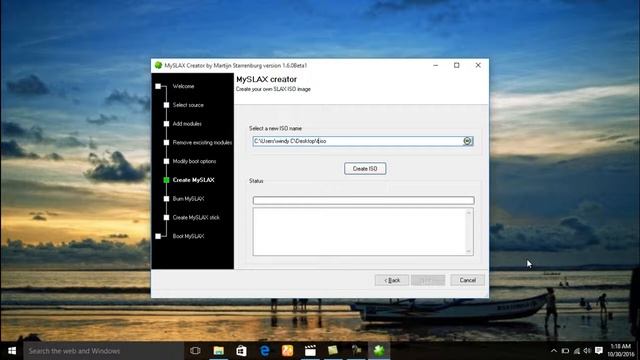Screen dimensions: 640x360
Task: Open File Explorer from the taskbar
Action: (x=219, y=351)
